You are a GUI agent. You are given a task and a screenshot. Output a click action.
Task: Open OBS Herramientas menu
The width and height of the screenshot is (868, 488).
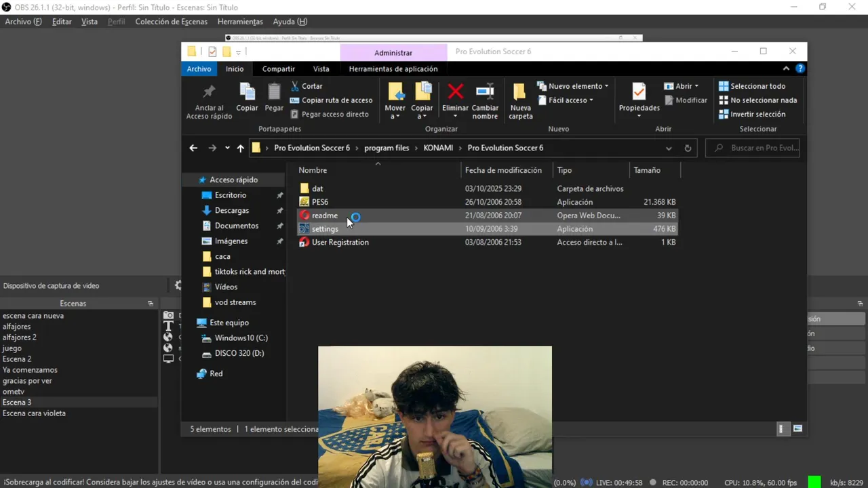(240, 22)
